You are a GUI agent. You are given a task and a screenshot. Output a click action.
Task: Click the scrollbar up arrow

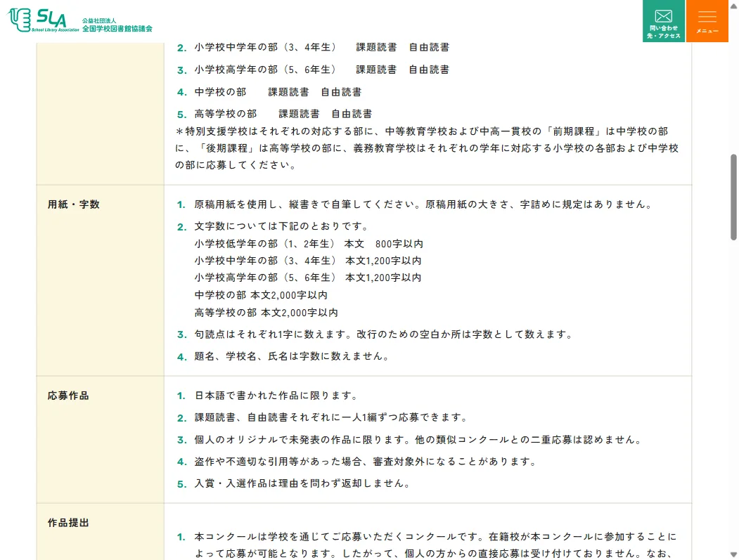click(733, 6)
